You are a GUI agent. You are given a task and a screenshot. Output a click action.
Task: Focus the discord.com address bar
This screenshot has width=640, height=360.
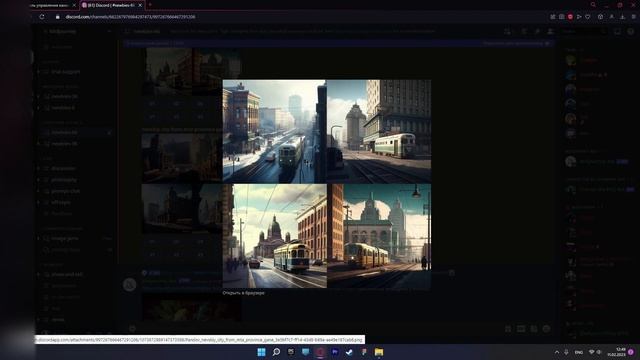pos(130,17)
